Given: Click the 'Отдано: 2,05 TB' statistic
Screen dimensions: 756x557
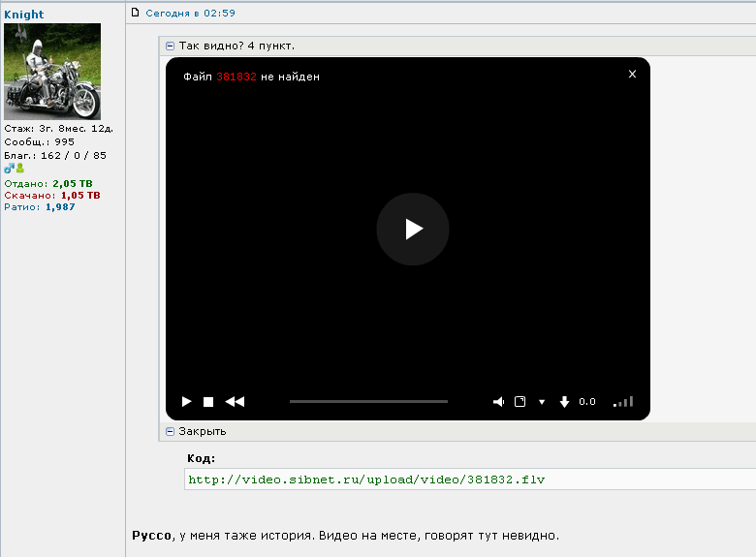Looking at the screenshot, I should [x=48, y=184].
